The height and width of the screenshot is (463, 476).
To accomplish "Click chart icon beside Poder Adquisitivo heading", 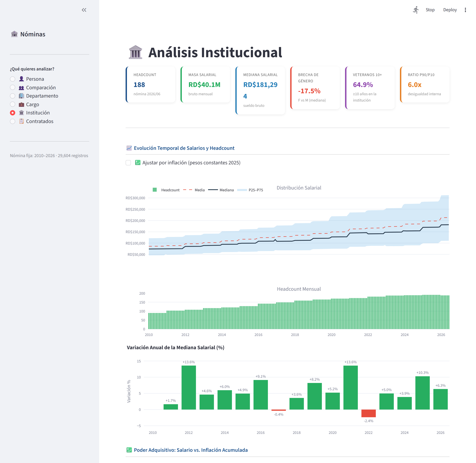I will [129, 450].
